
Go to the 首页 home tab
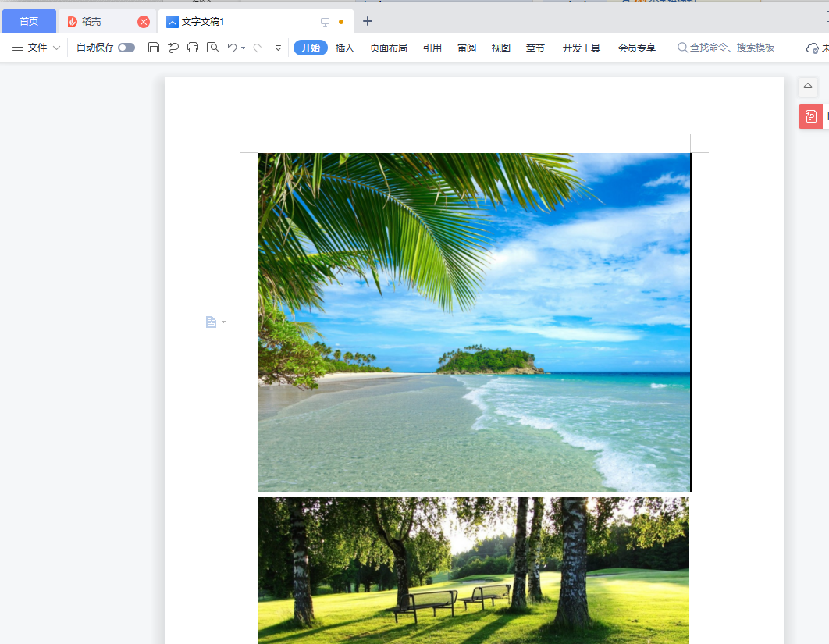click(x=29, y=21)
